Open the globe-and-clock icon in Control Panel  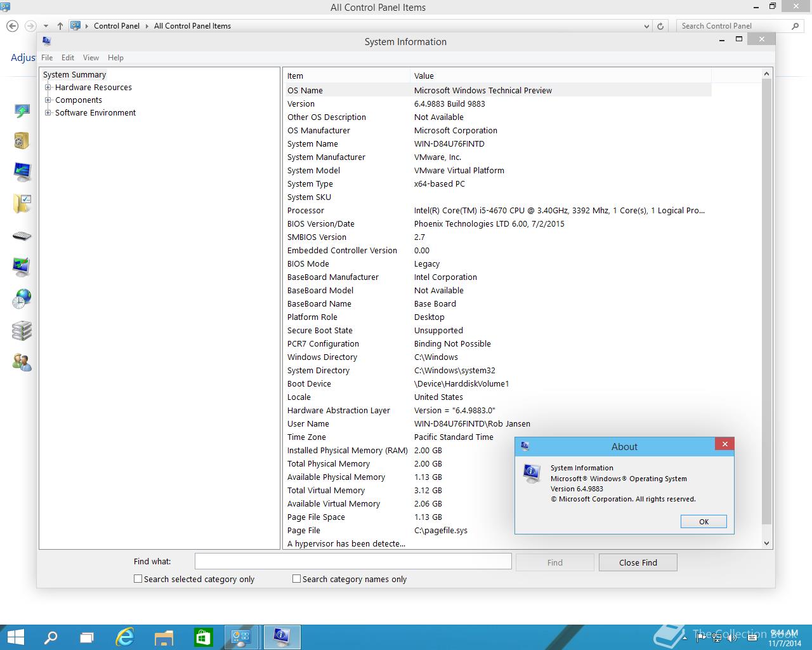(x=22, y=299)
